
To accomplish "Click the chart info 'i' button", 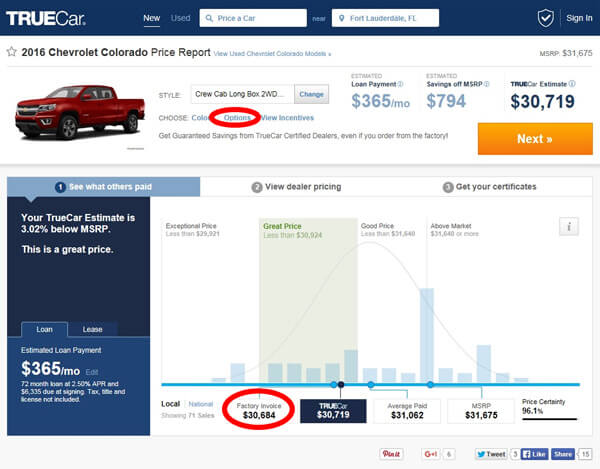I will [x=569, y=226].
